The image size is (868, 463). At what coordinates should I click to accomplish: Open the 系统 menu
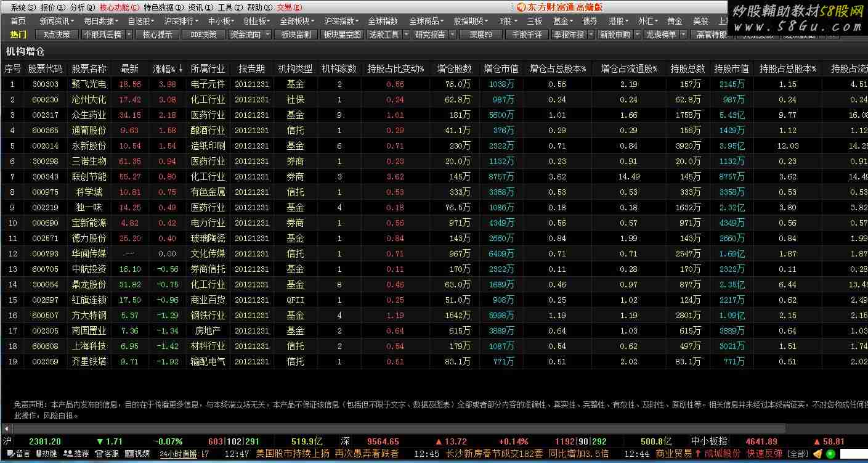coord(23,7)
